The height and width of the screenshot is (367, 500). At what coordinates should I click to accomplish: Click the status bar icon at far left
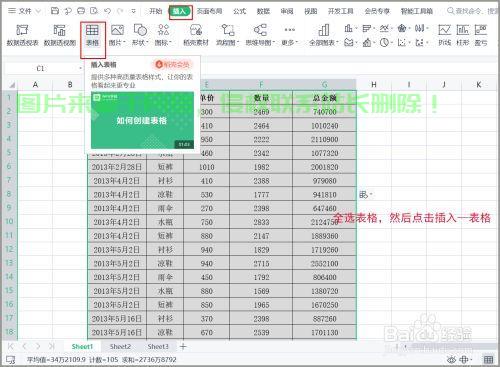pyautogui.click(x=11, y=360)
